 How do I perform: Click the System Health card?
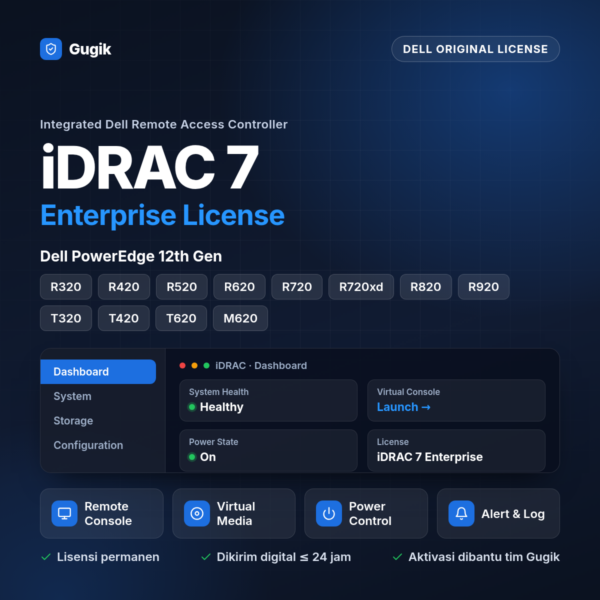(x=268, y=401)
